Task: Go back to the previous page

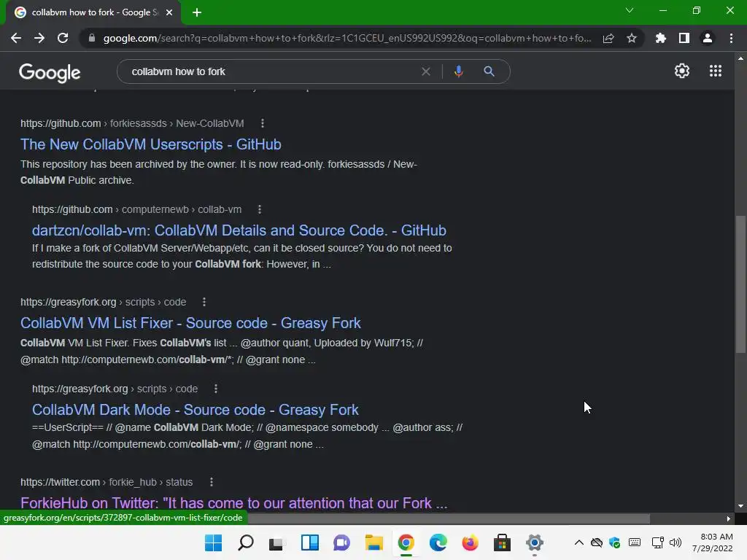Action: click(16, 38)
